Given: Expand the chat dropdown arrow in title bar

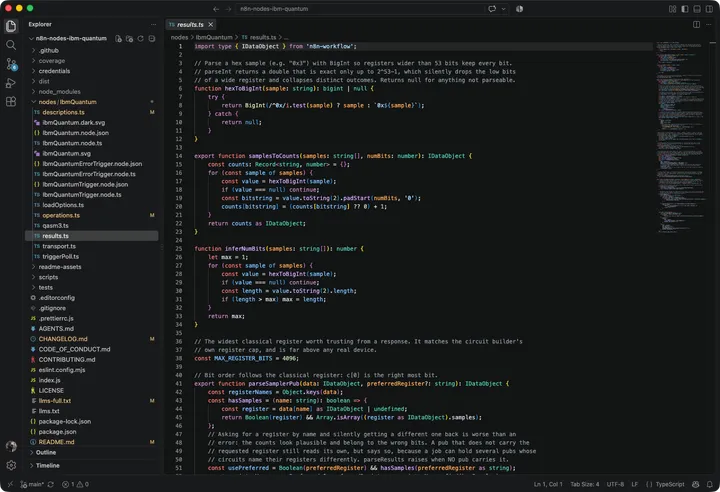Looking at the screenshot, I should (x=503, y=9).
